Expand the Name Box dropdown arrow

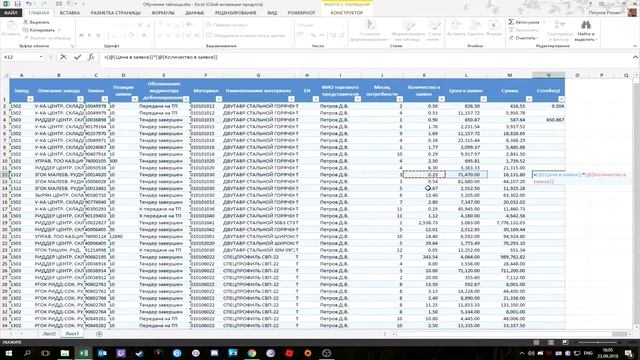click(x=41, y=57)
